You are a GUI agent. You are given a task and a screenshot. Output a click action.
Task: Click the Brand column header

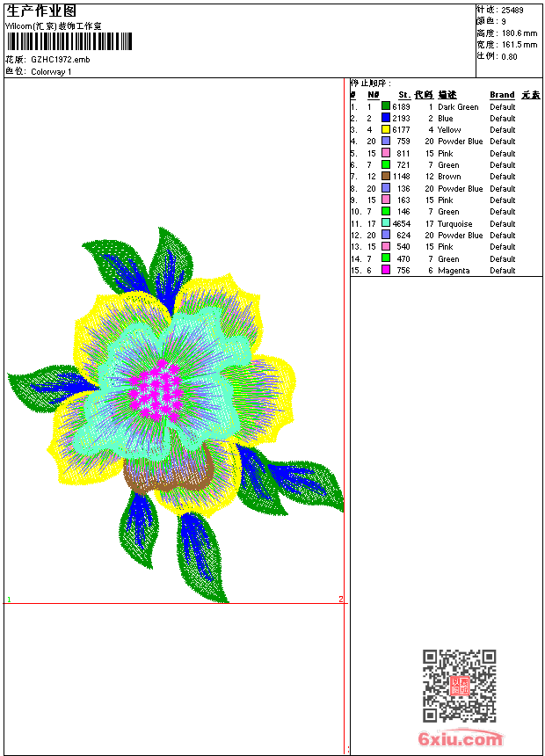click(502, 95)
